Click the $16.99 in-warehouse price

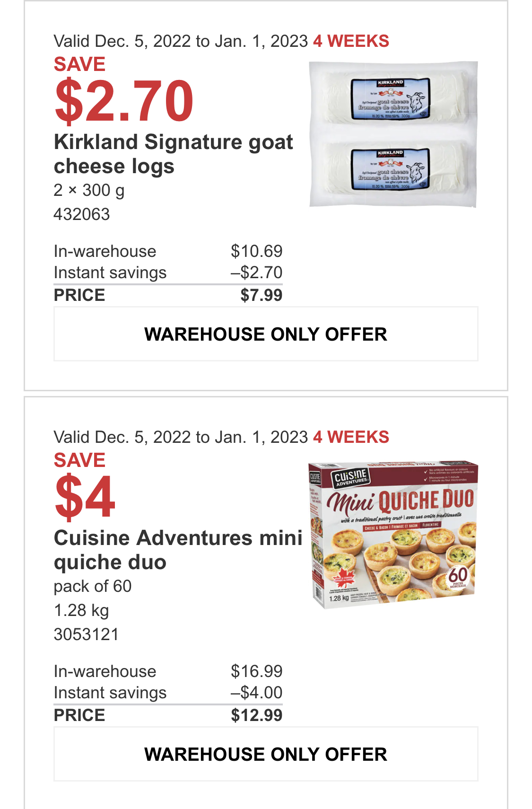pos(257,671)
